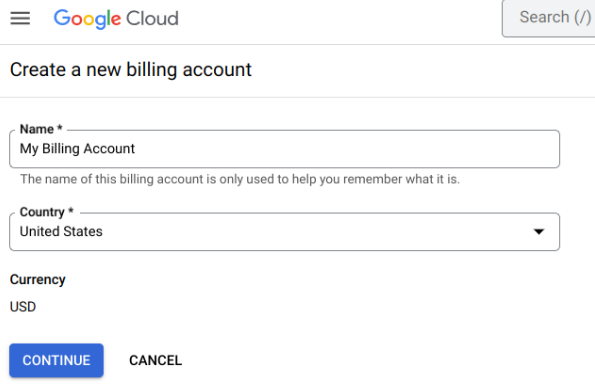Click the blue CONTINUE button
The image size is (595, 392).
click(x=56, y=360)
